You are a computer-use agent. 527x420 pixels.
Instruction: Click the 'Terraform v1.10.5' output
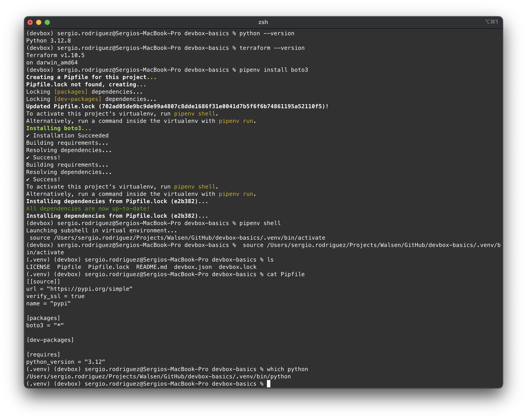(55, 55)
